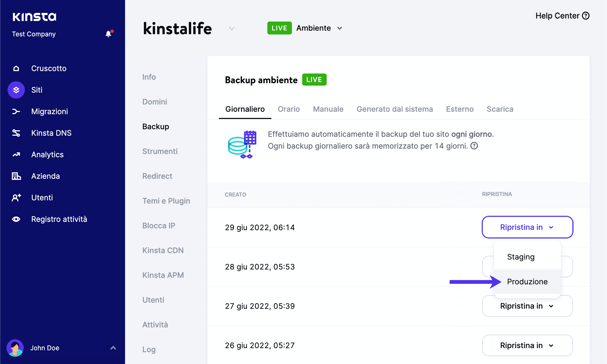Click backup date 26 giu 2022, 05:27
Screen dimensions: 607x364
pyautogui.click(x=260, y=345)
